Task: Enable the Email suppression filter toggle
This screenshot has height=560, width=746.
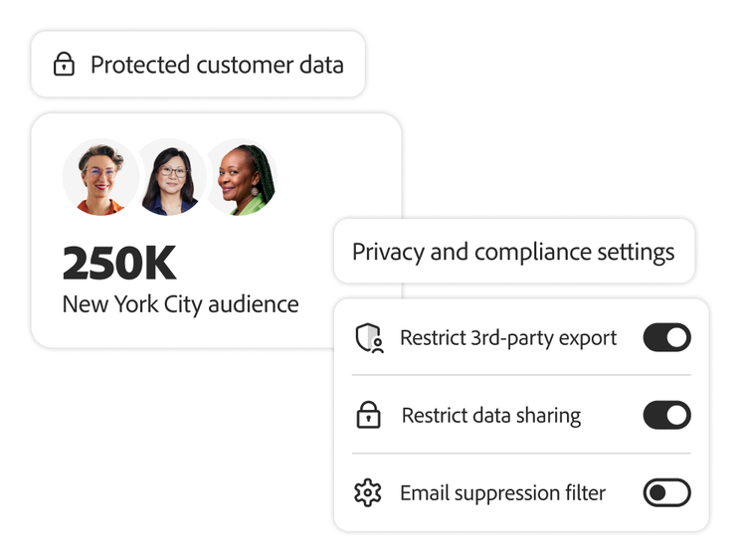Action: click(666, 492)
